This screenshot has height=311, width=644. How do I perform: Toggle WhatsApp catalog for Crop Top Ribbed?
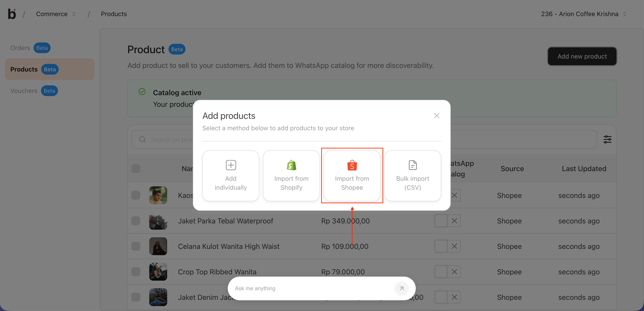coord(448,271)
